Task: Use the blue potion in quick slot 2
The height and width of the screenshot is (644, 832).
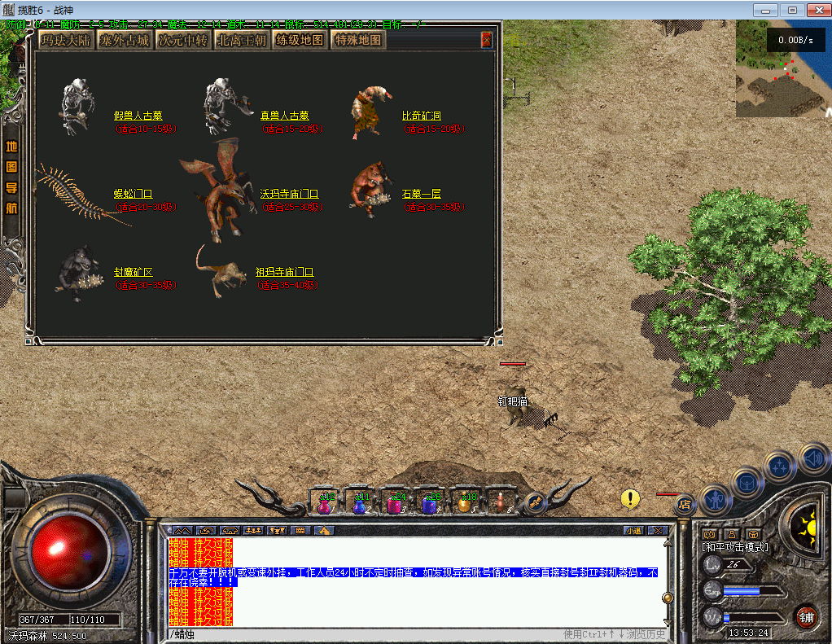Action: coord(360,502)
